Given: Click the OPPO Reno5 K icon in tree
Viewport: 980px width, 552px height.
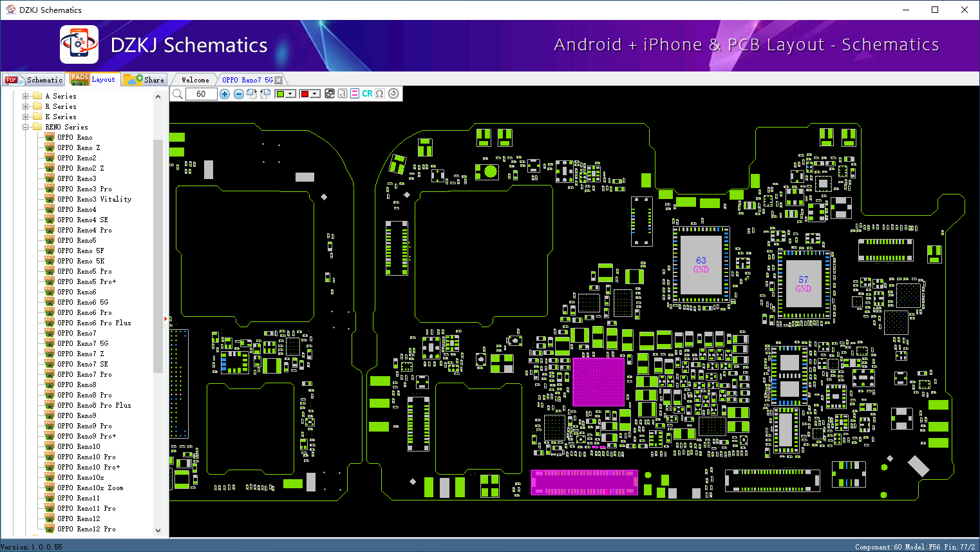Looking at the screenshot, I should pos(50,261).
